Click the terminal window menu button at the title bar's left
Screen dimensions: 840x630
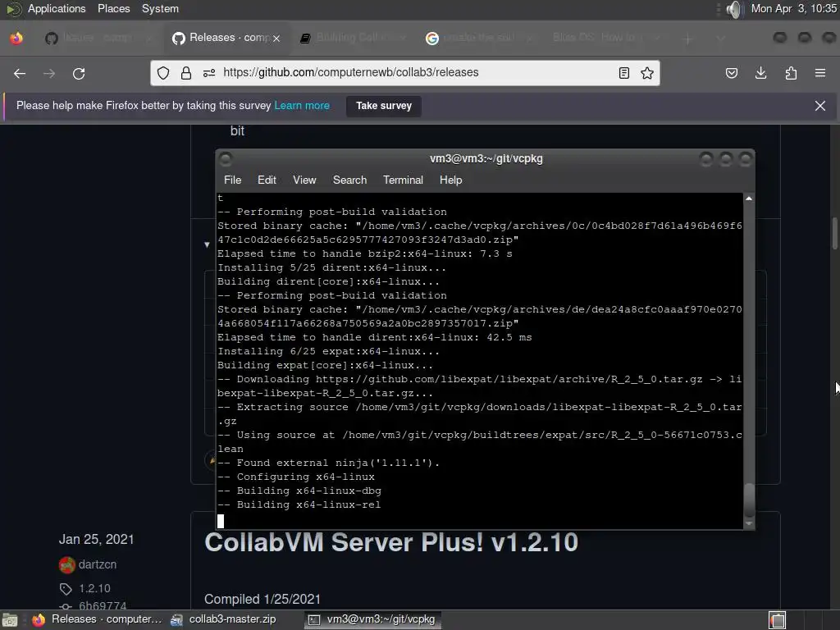(226, 158)
